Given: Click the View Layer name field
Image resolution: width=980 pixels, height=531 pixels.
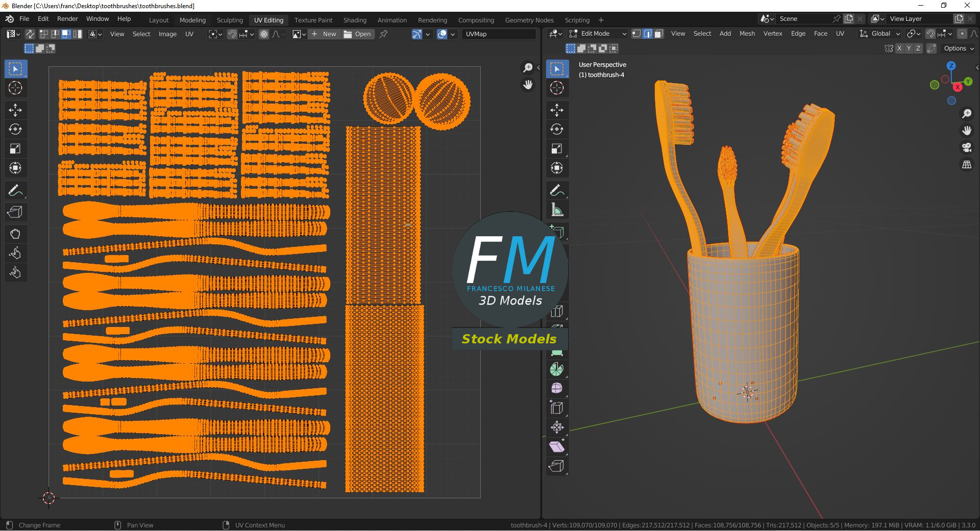Looking at the screenshot, I should pyautogui.click(x=919, y=19).
